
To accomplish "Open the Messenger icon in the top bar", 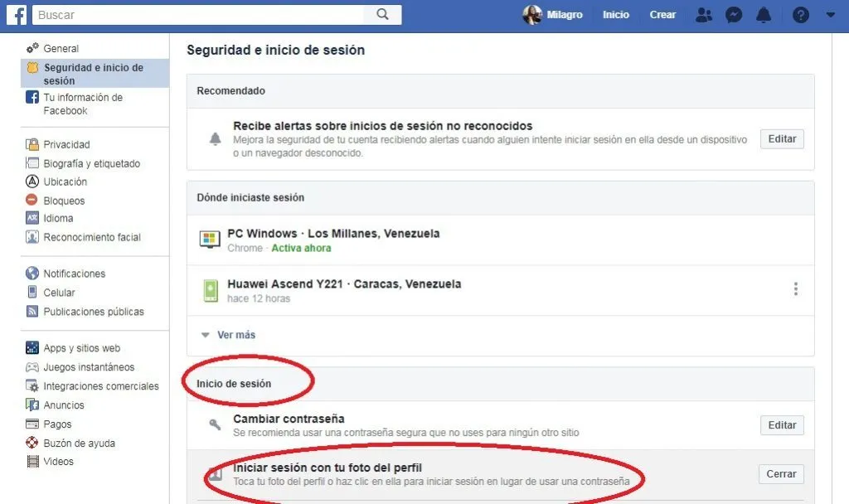I will pos(734,14).
